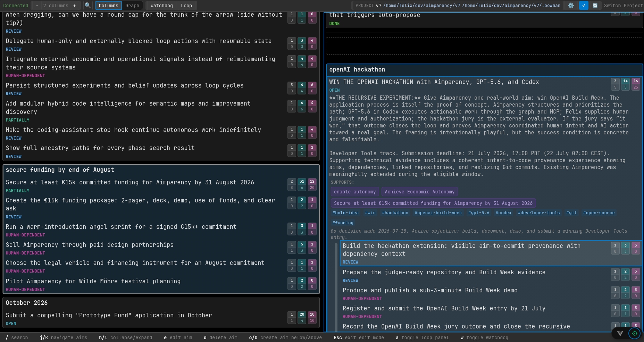This screenshot has width=644, height=342.
Task: Toggle the Loop panel button
Action: (x=186, y=6)
